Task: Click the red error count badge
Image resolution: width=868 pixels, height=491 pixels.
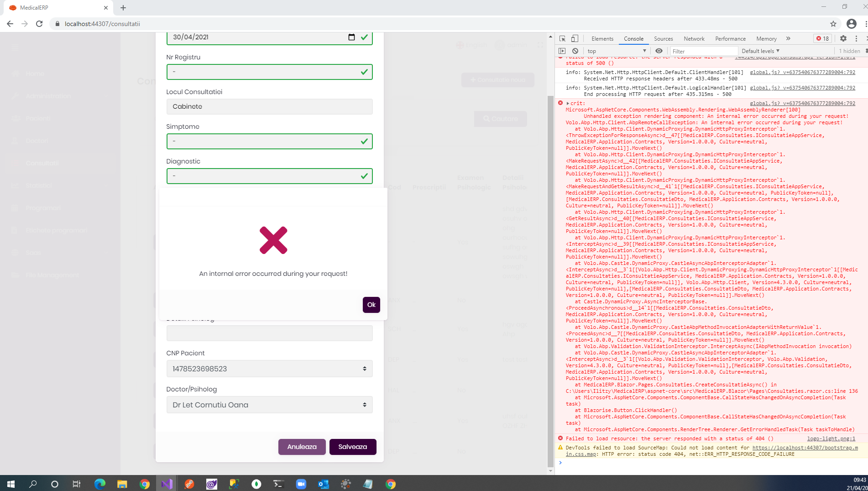Action: click(x=822, y=39)
